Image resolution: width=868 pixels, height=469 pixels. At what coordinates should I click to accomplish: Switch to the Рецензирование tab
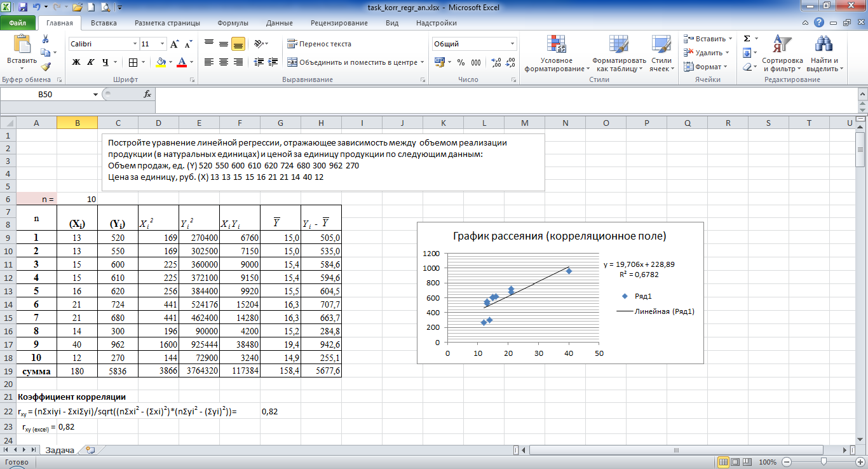click(x=339, y=23)
